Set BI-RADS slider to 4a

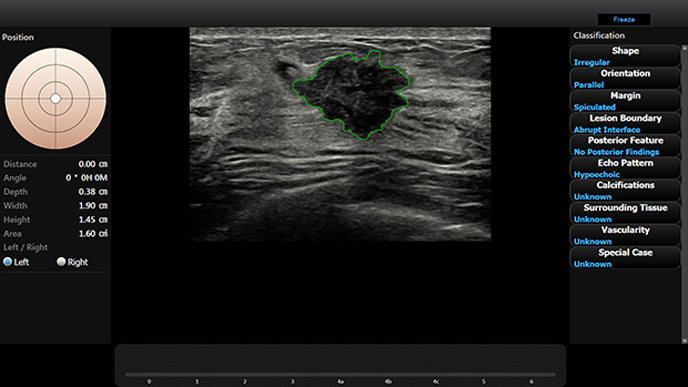[340, 381]
